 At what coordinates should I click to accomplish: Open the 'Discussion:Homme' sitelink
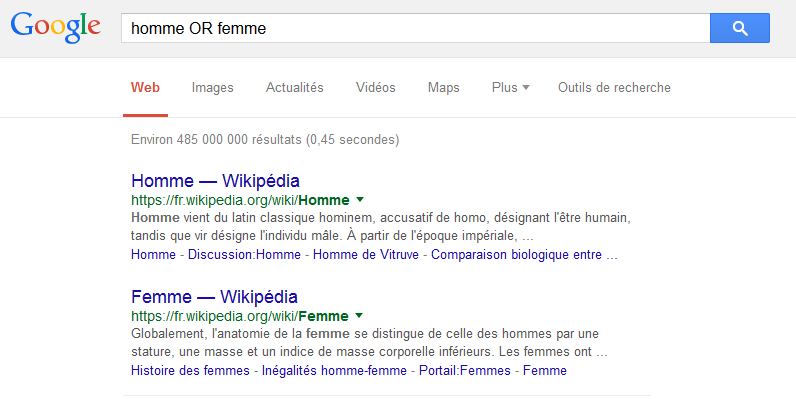coord(244,254)
